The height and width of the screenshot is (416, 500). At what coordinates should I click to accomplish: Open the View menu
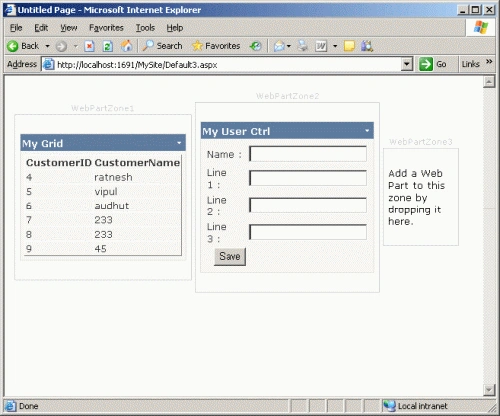coord(69,28)
